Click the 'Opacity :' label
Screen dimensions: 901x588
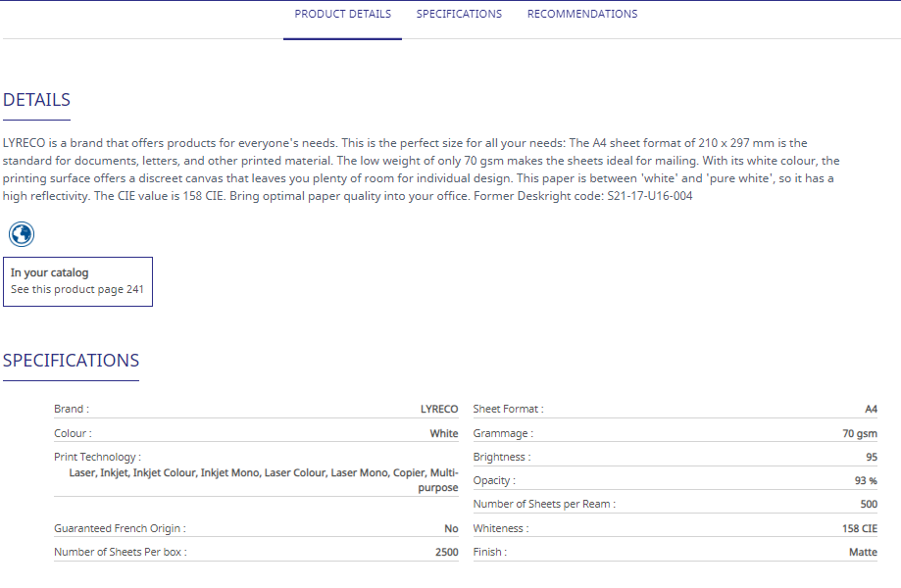point(494,480)
